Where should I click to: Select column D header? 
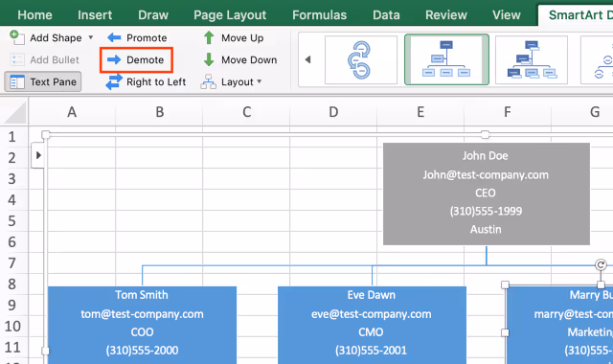pos(333,112)
